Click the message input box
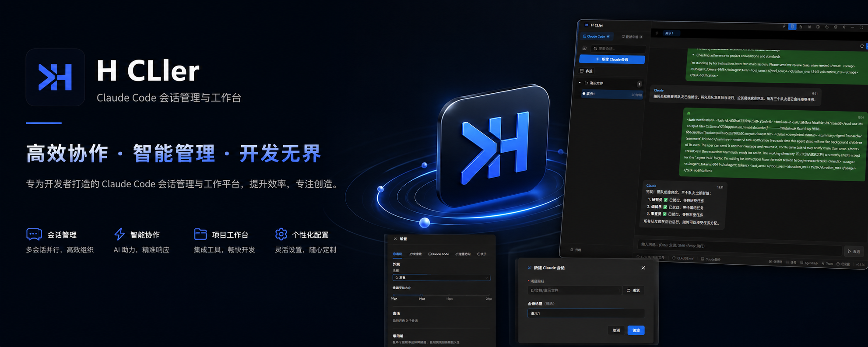The width and height of the screenshot is (868, 347). (740, 247)
